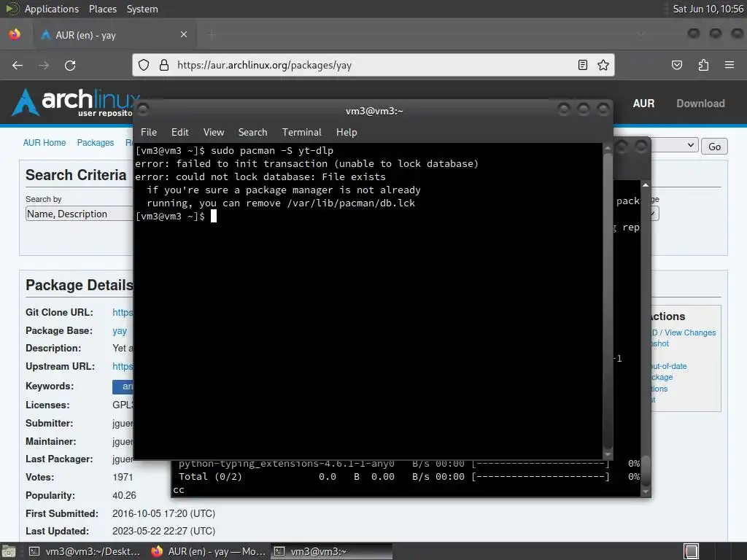Click the AUR Home link
747x560 pixels.
point(44,143)
